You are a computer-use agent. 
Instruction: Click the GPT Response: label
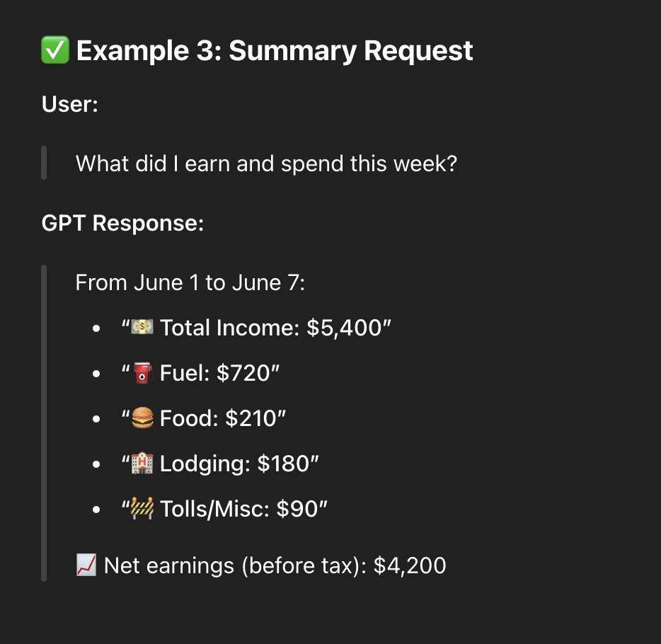pyautogui.click(x=122, y=223)
